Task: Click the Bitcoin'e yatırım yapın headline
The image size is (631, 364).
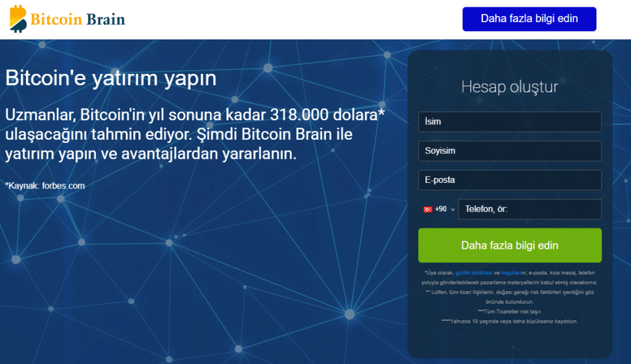Action: (111, 78)
